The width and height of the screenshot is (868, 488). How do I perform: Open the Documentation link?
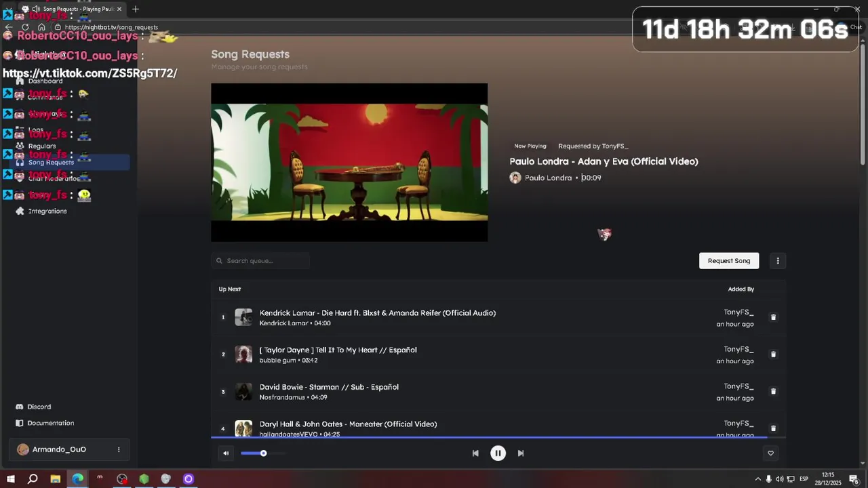click(51, 423)
